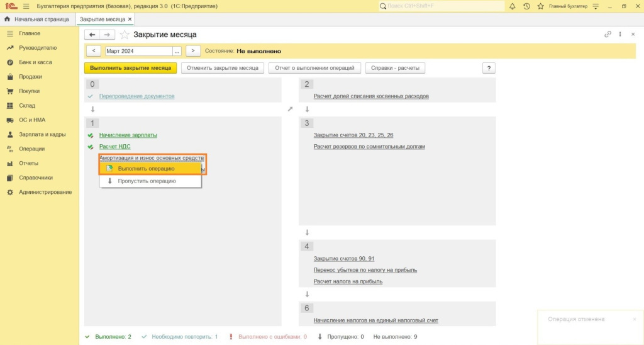Image resolution: width=644 pixels, height=345 pixels.
Task: Open the Начисление зарплаты operation link
Action: pos(128,135)
